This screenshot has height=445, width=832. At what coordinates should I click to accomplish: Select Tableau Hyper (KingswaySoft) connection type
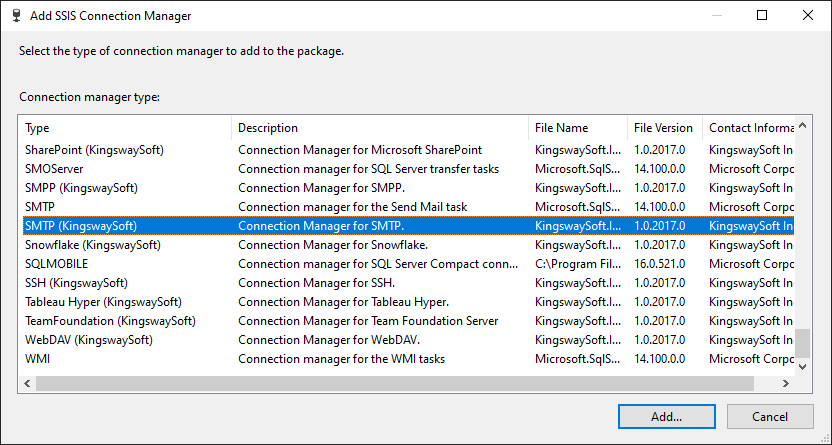(408, 302)
